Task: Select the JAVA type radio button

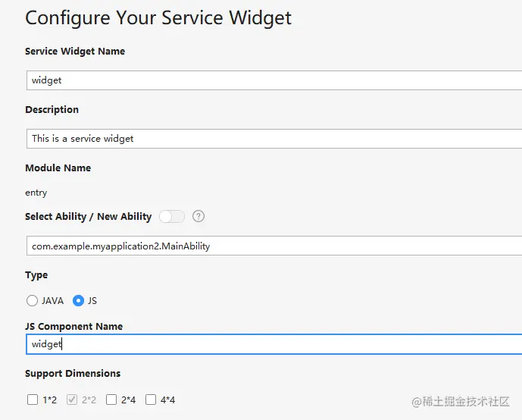Action: coord(32,300)
